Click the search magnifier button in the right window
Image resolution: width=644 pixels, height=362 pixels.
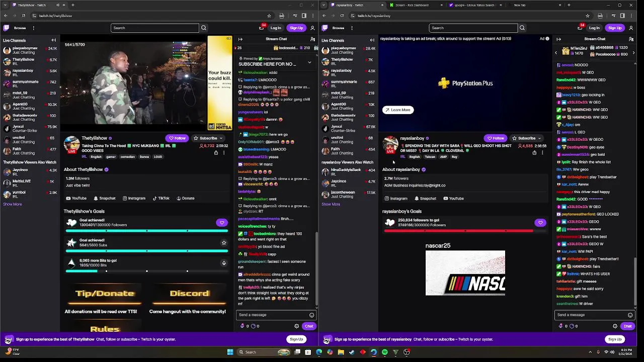(522, 28)
